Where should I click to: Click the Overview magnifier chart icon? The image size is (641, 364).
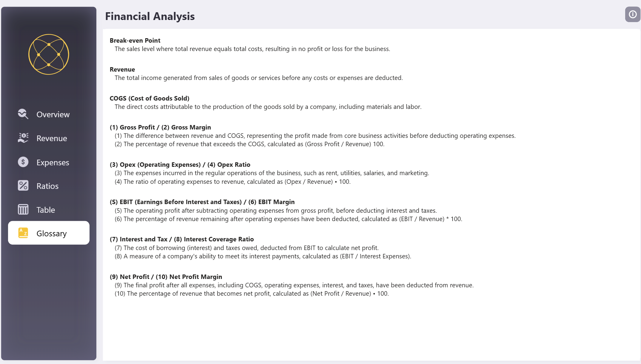[x=23, y=114]
